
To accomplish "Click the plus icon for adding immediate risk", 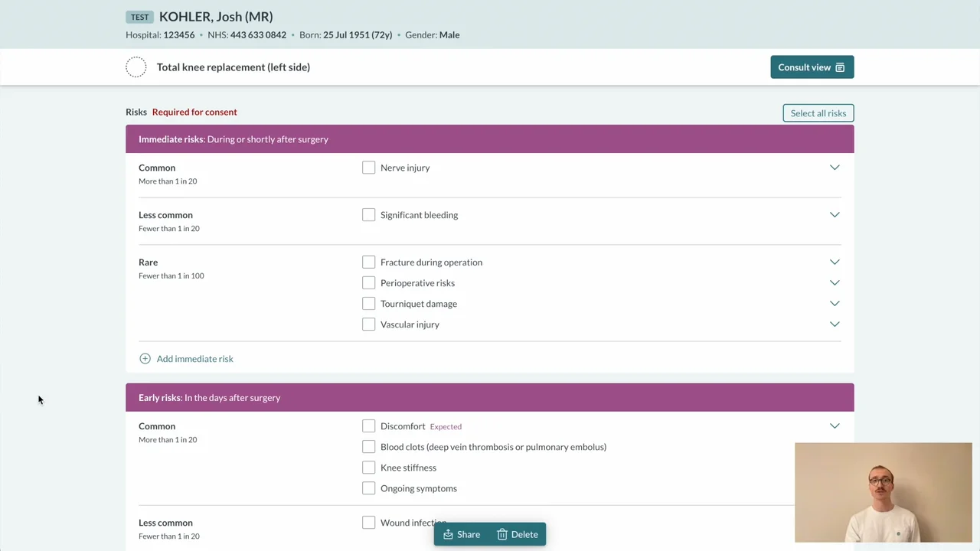I will click(145, 359).
